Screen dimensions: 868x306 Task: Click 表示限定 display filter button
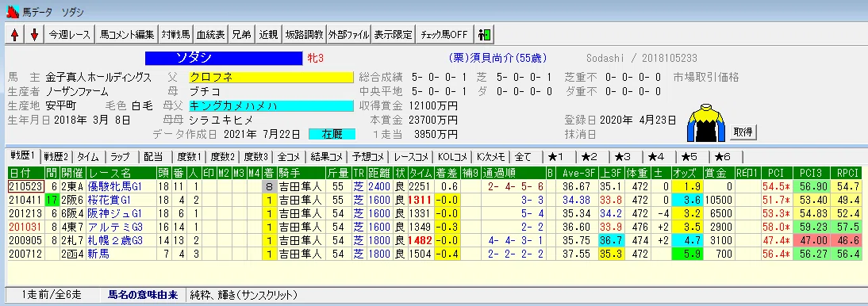pyautogui.click(x=393, y=35)
